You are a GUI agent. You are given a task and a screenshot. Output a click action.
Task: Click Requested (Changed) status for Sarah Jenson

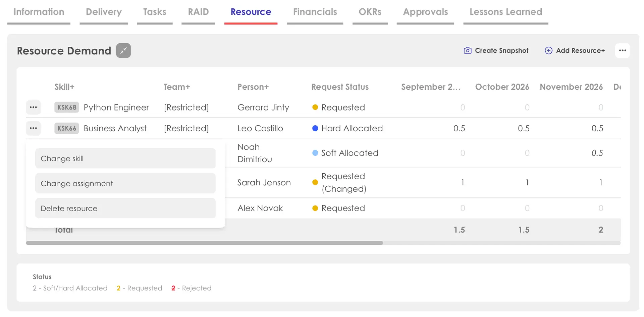coord(343,182)
